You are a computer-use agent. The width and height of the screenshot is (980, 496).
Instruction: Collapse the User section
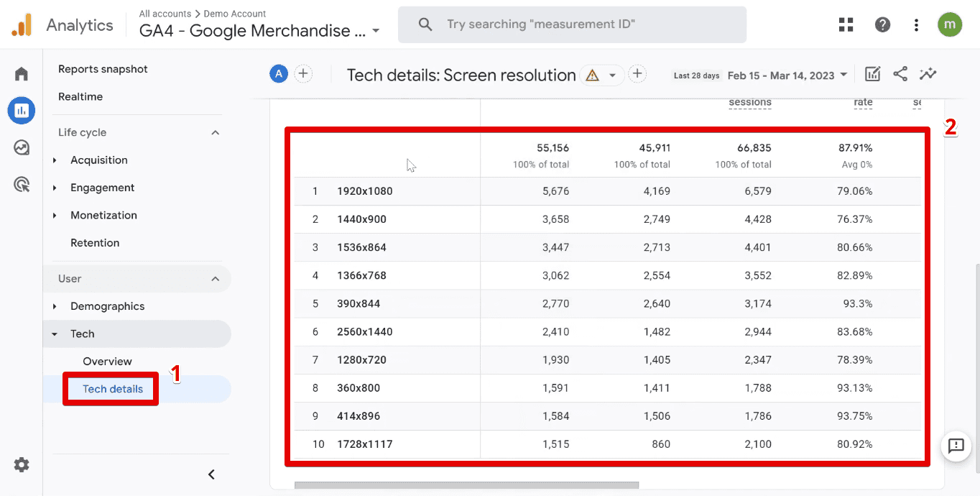(215, 278)
